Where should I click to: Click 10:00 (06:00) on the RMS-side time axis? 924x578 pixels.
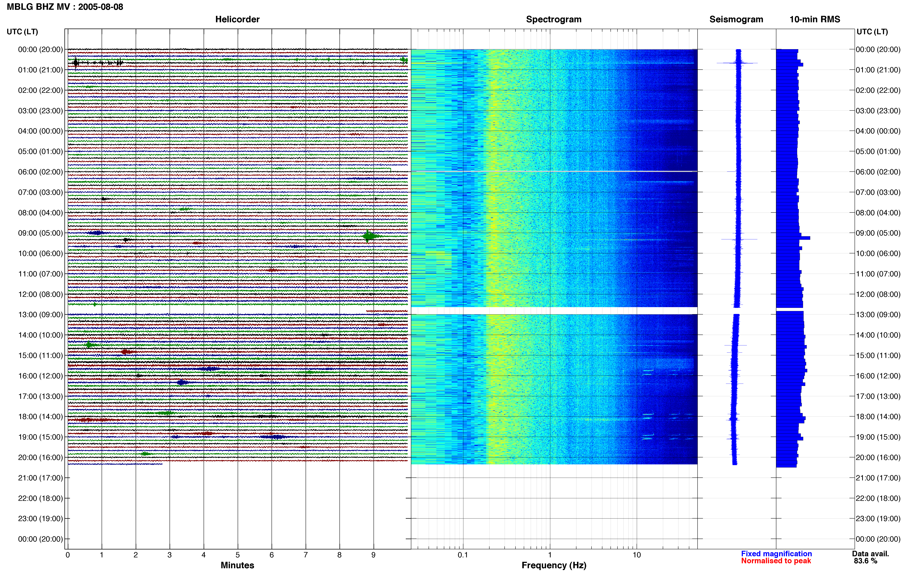(878, 253)
